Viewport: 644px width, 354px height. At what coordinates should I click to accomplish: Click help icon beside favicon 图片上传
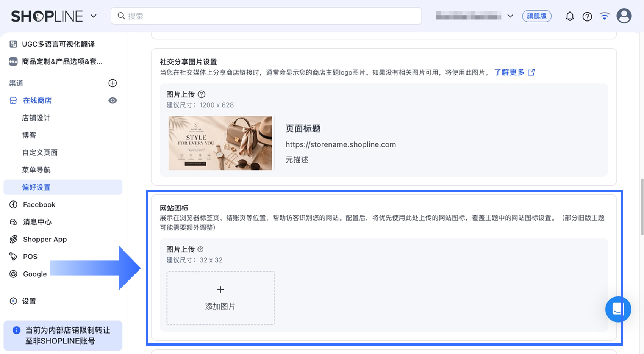point(201,249)
